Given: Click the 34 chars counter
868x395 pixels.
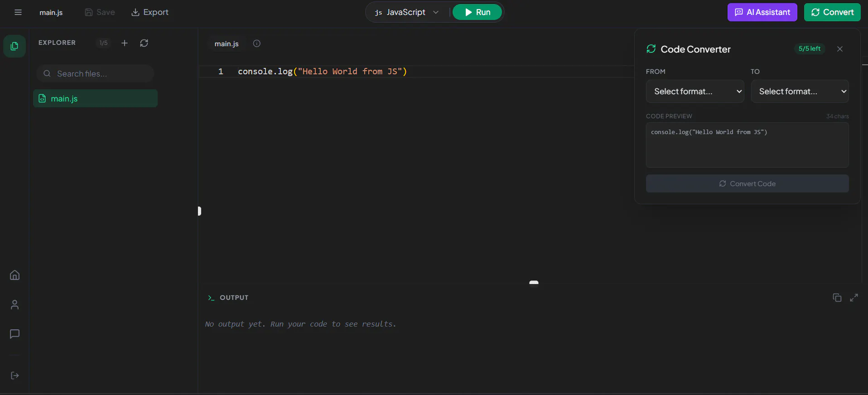Looking at the screenshot, I should [837, 116].
